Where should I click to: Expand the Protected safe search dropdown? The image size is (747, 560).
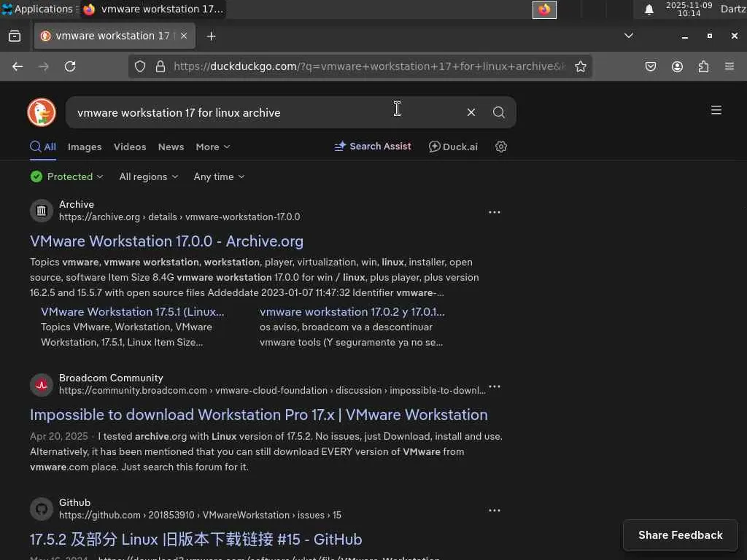click(x=66, y=176)
